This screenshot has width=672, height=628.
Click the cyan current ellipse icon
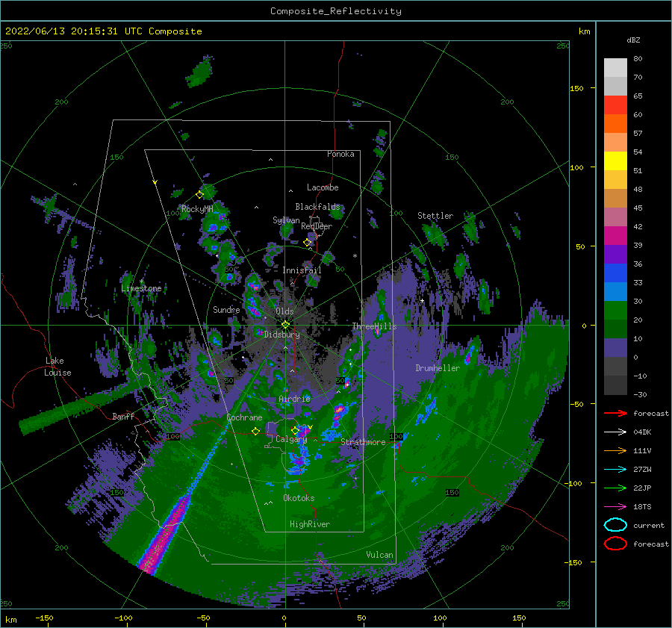(x=615, y=525)
